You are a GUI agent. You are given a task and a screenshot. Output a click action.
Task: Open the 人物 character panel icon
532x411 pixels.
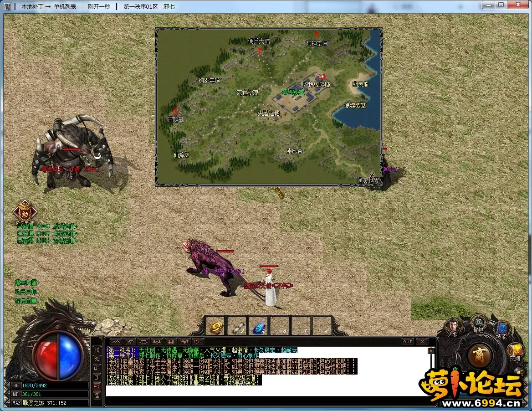(454, 327)
